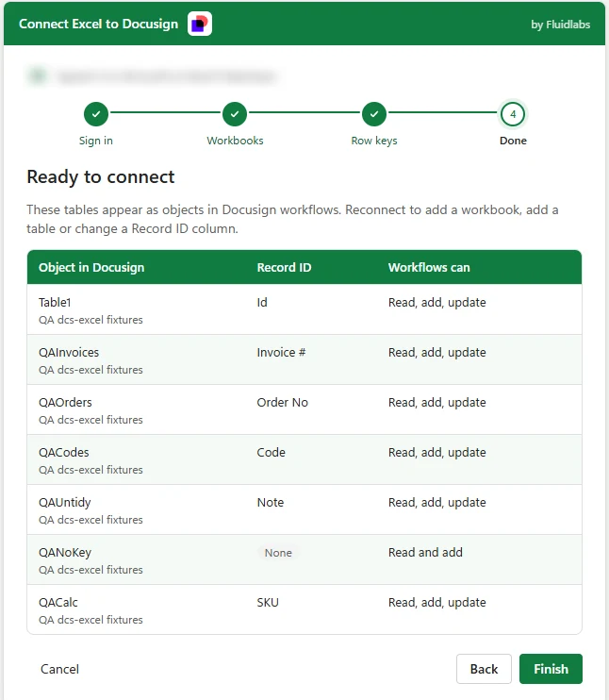Click the 'Record ID' column header

pos(284,267)
